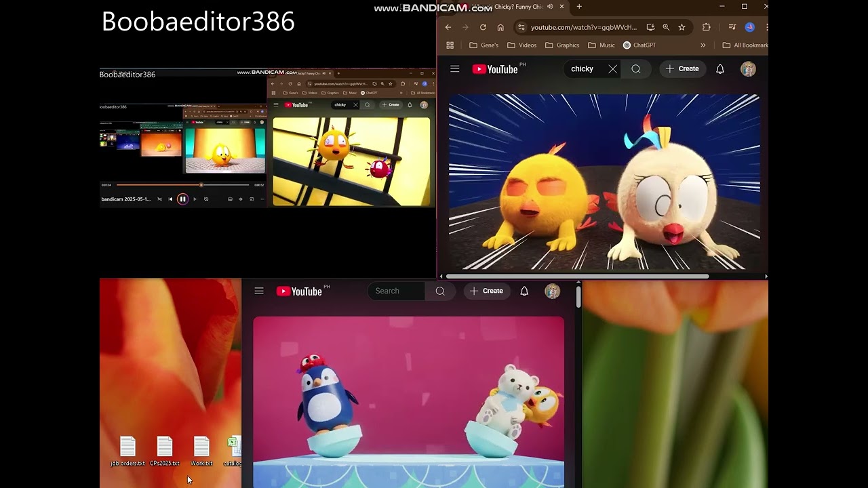
Task: Open the zoom magnifier in address bar
Action: [x=666, y=27]
